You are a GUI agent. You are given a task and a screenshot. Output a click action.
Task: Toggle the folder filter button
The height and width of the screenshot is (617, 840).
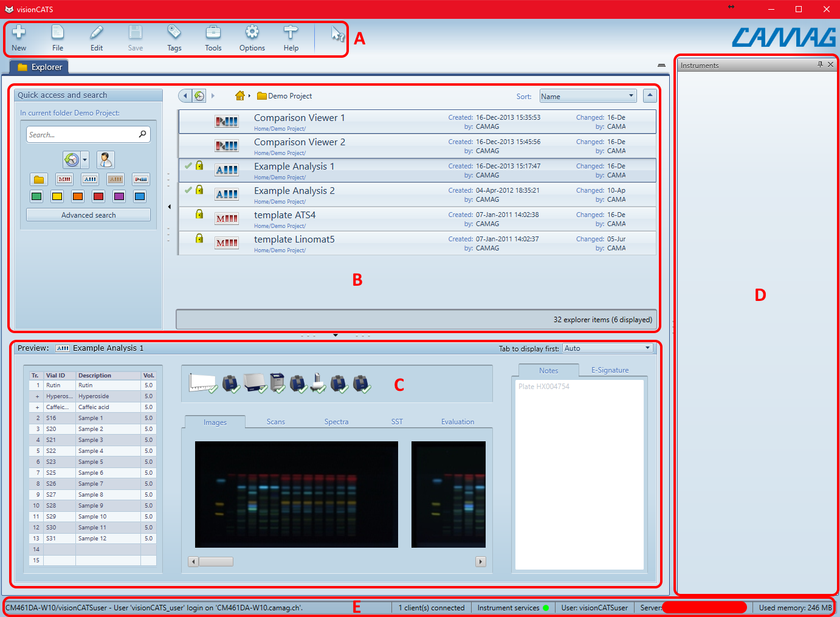pyautogui.click(x=39, y=179)
